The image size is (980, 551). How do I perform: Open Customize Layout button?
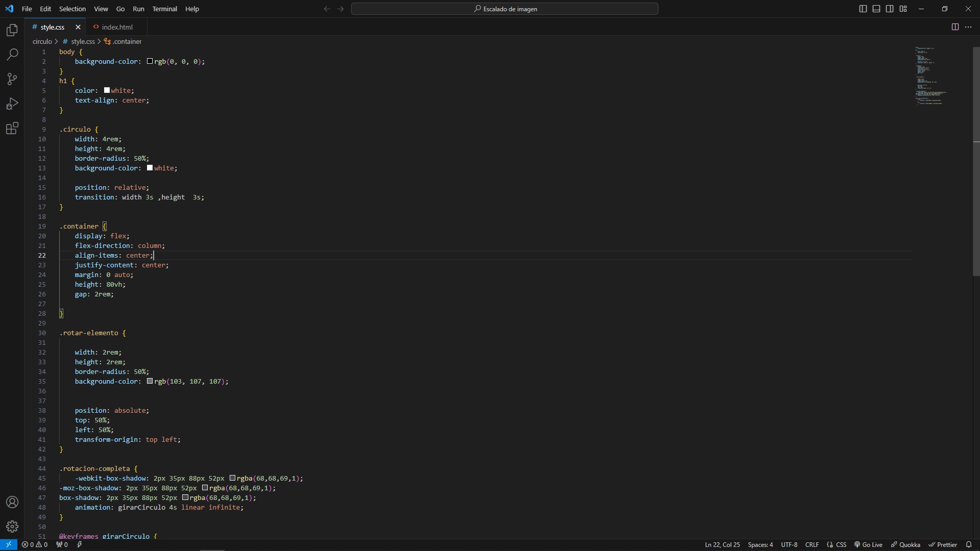[x=903, y=9]
